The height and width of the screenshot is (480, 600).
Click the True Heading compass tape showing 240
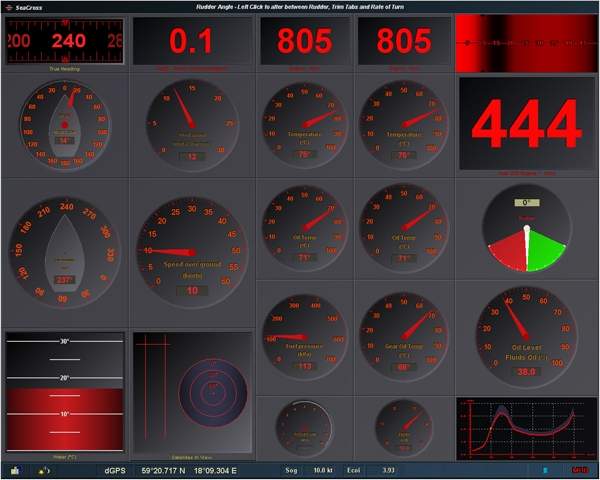[65, 41]
